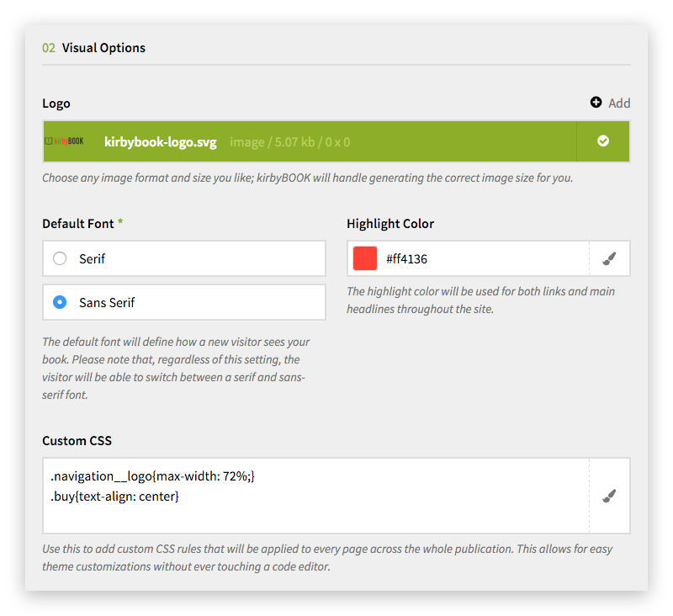The width and height of the screenshot is (673, 616).
Task: Click the image file info text 5.07 kb
Action: [294, 142]
